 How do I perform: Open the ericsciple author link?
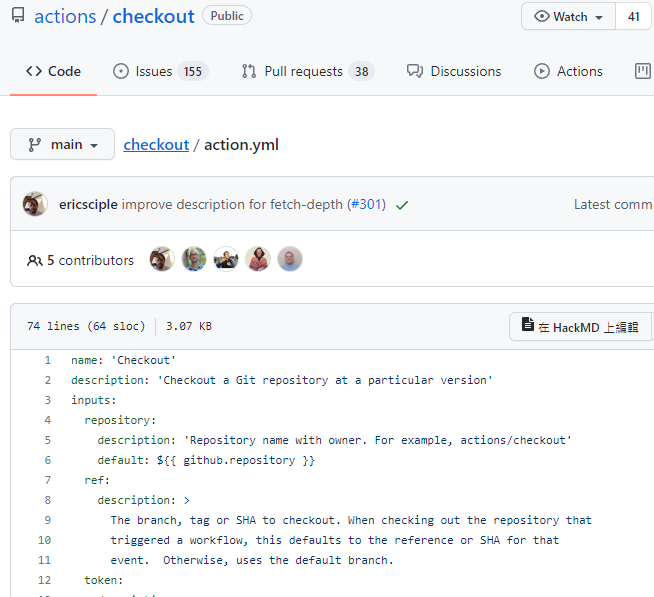[88, 204]
